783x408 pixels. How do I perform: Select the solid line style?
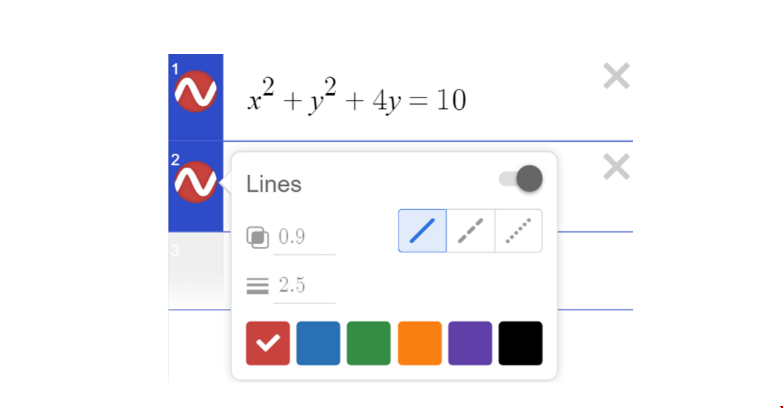click(x=422, y=231)
